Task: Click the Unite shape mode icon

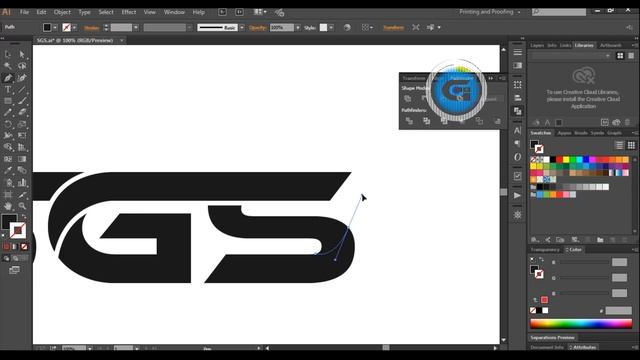Action: click(407, 98)
